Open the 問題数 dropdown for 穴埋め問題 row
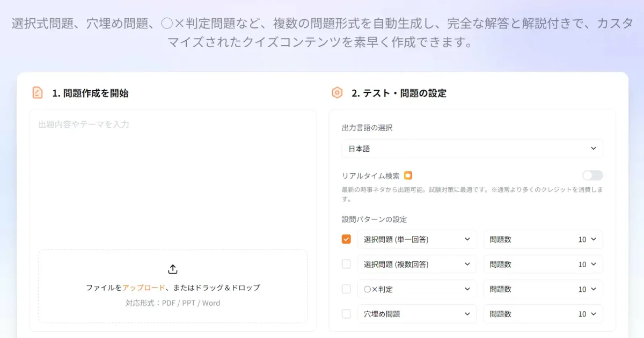This screenshot has width=644, height=338. click(x=543, y=313)
